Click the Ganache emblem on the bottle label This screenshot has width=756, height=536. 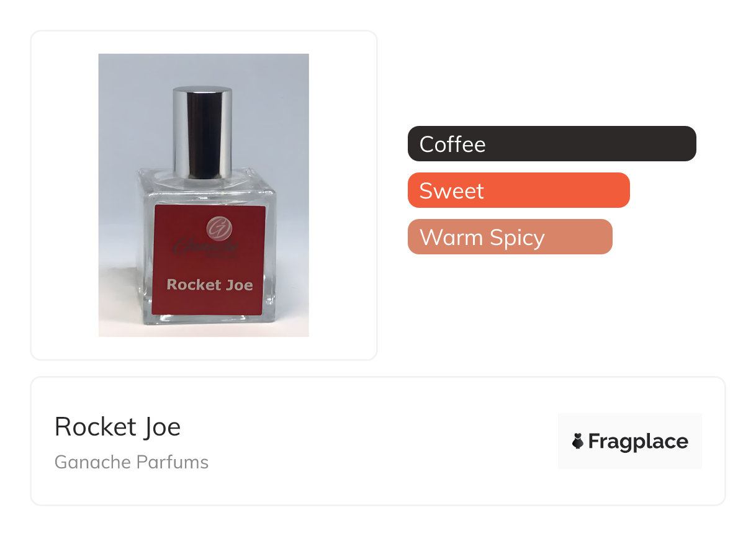pos(219,228)
